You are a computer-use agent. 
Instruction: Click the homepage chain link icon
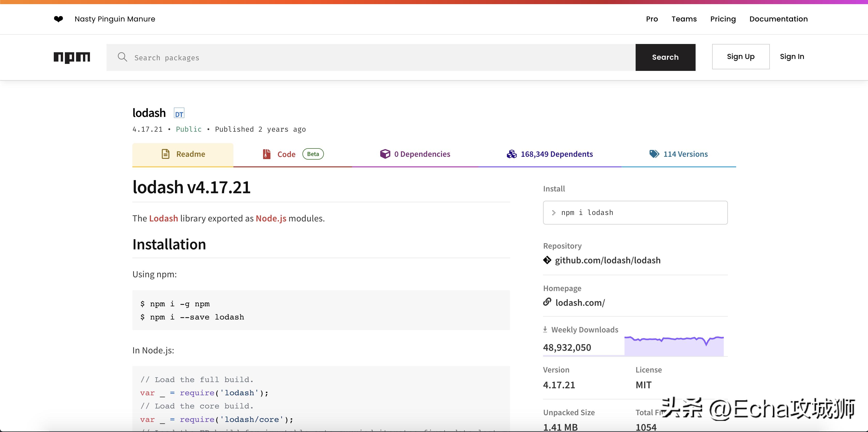(547, 302)
